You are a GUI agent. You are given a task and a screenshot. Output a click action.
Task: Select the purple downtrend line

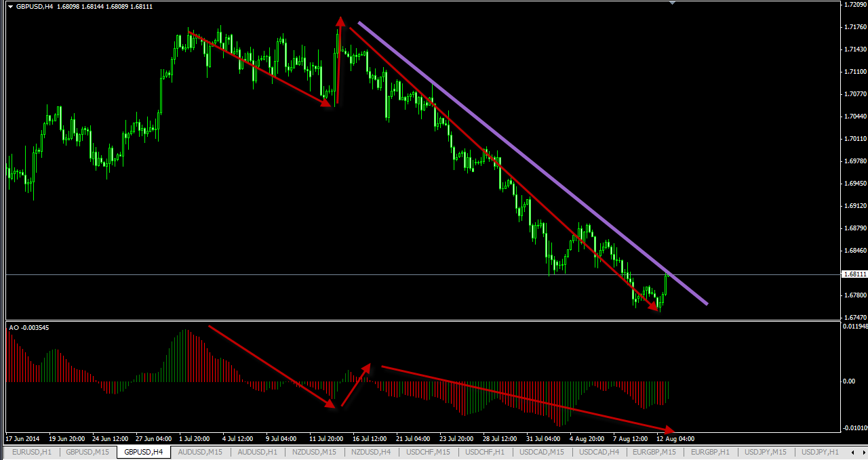pos(533,163)
